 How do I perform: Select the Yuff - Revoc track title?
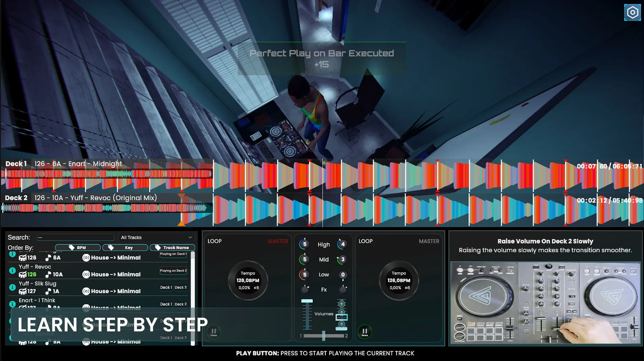coord(35,267)
